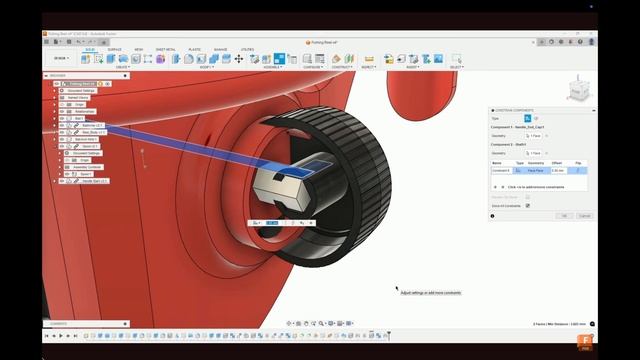Switch to the Surface tab
Image resolution: width=640 pixels, height=360 pixels.
click(114, 49)
